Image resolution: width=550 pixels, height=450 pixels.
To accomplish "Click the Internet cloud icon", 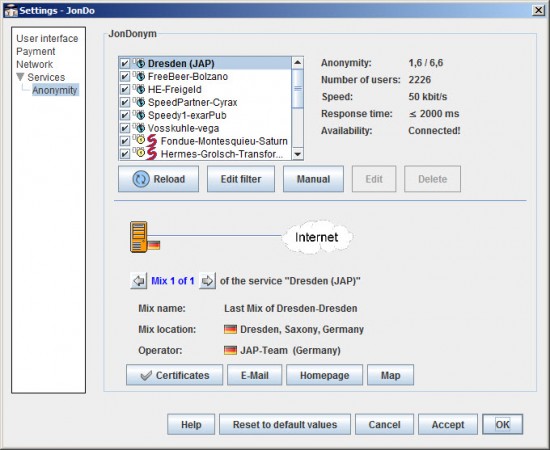I will [x=317, y=237].
